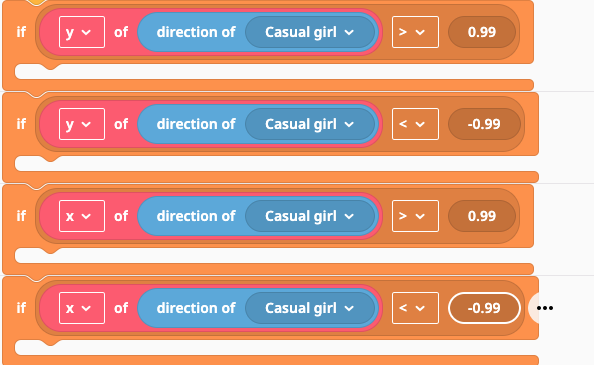This screenshot has height=365, width=594.
Task: Click the if label of the second block
Action: [x=21, y=124]
